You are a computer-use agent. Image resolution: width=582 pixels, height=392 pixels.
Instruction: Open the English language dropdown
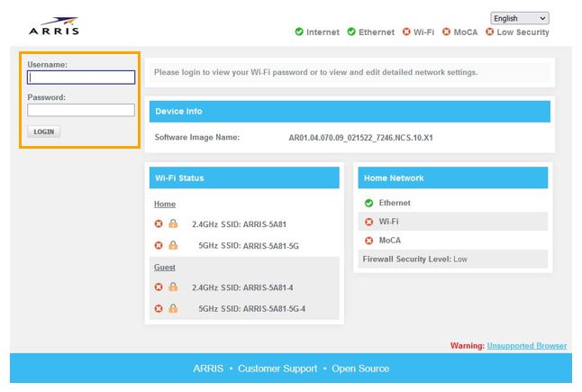coord(520,18)
